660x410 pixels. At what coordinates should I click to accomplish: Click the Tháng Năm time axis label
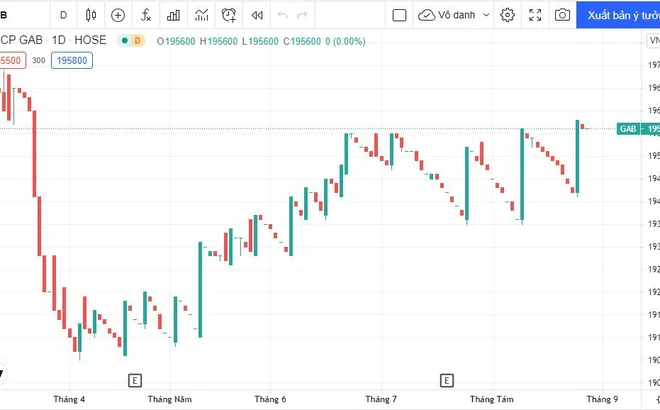170,399
